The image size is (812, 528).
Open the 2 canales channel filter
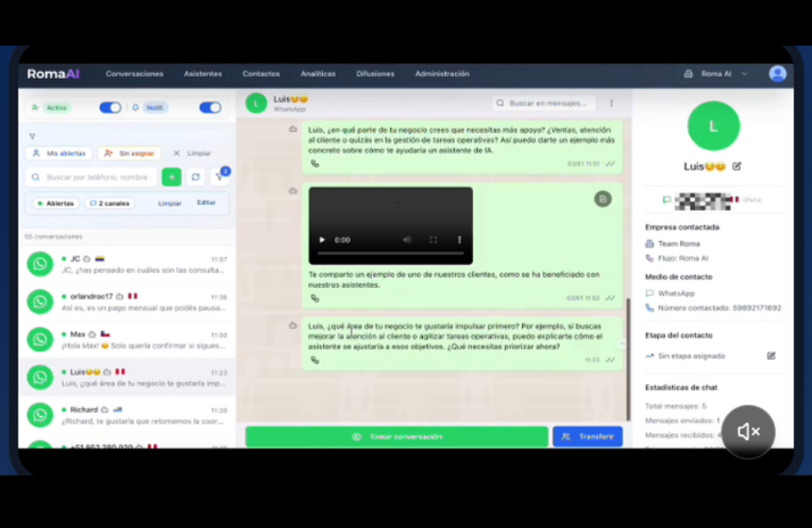click(109, 204)
